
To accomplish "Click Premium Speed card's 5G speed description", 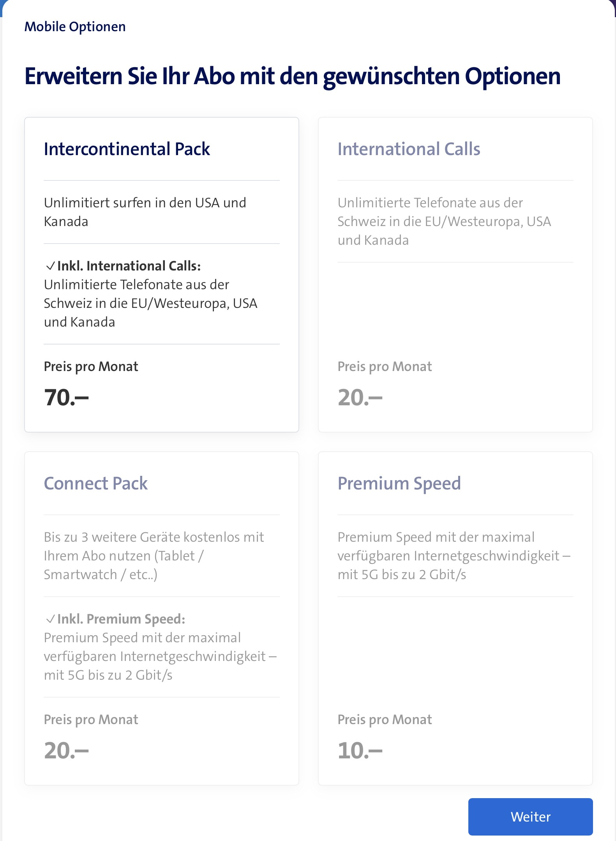I will (x=454, y=556).
